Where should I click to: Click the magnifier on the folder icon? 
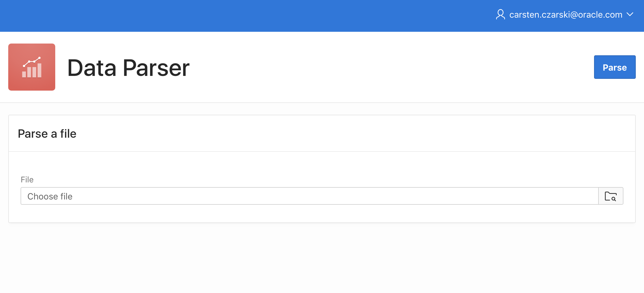pyautogui.click(x=614, y=199)
